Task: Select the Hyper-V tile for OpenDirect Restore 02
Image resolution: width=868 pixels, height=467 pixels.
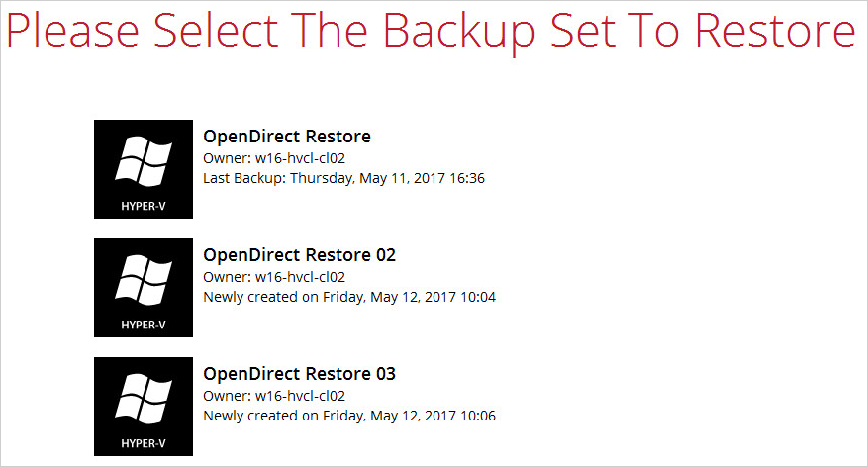Action: (x=144, y=288)
